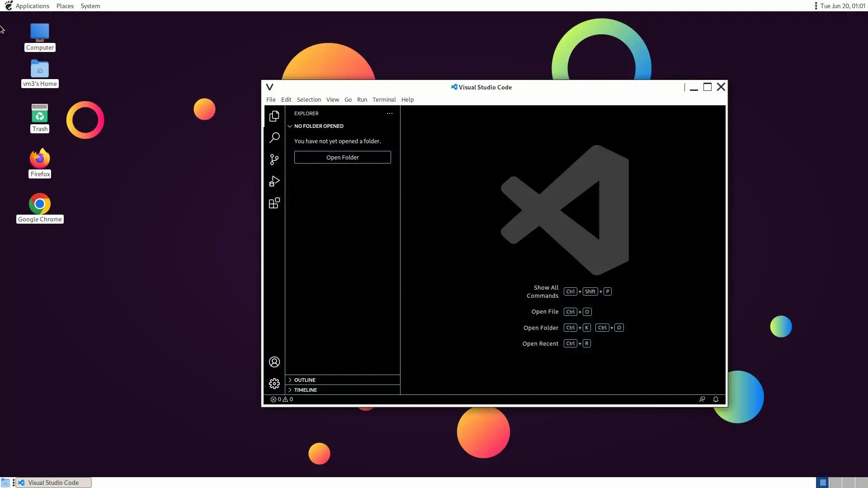Screen dimensions: 868x488
Task: Expand the Outline section
Action: 305,380
